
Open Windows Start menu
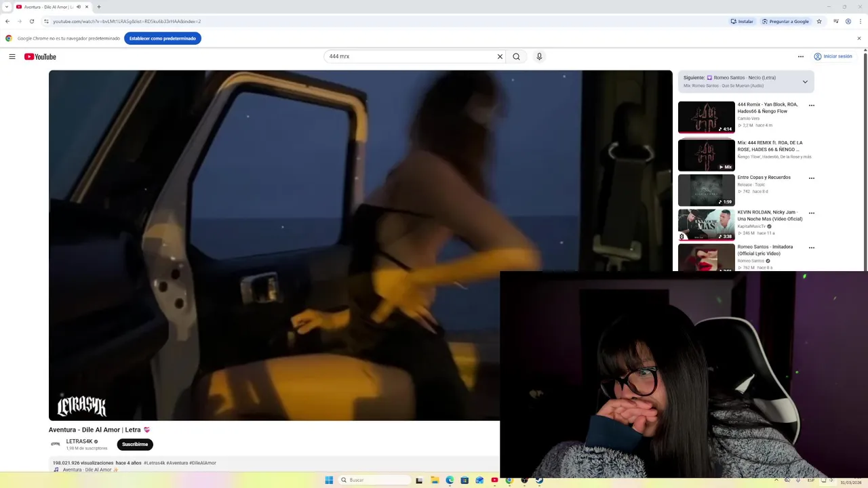(x=329, y=481)
